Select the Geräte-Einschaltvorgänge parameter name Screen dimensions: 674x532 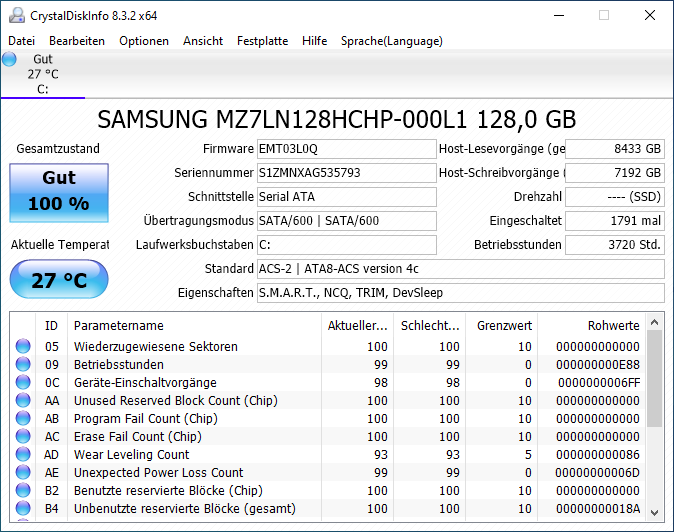145,382
